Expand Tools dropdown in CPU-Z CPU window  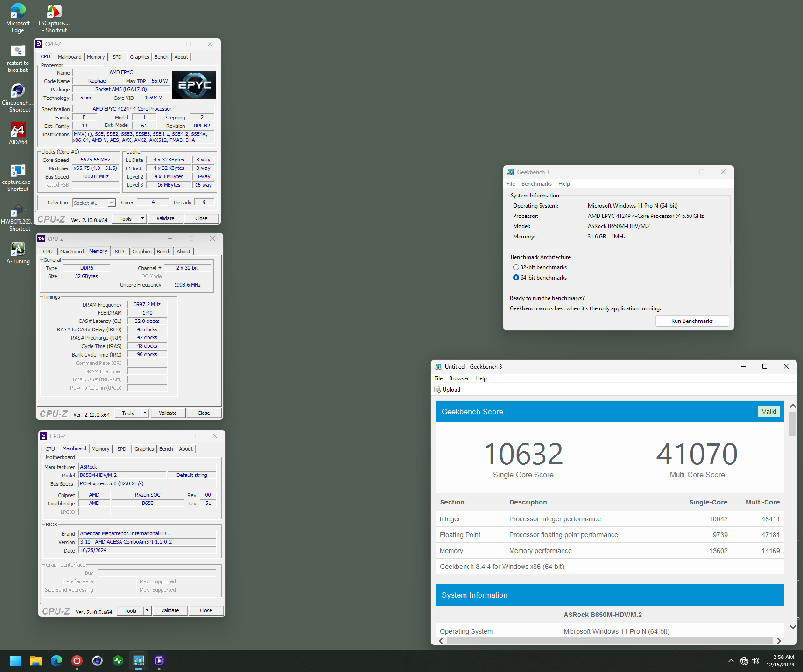tap(143, 218)
